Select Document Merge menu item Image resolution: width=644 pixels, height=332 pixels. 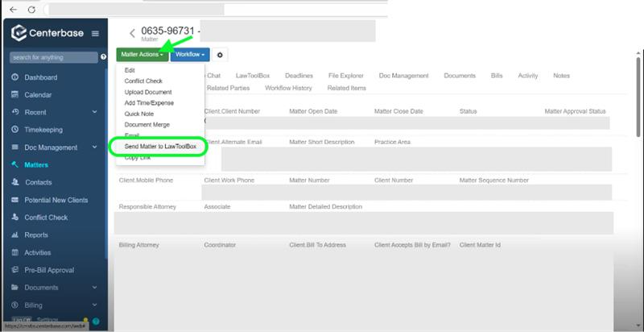point(147,124)
